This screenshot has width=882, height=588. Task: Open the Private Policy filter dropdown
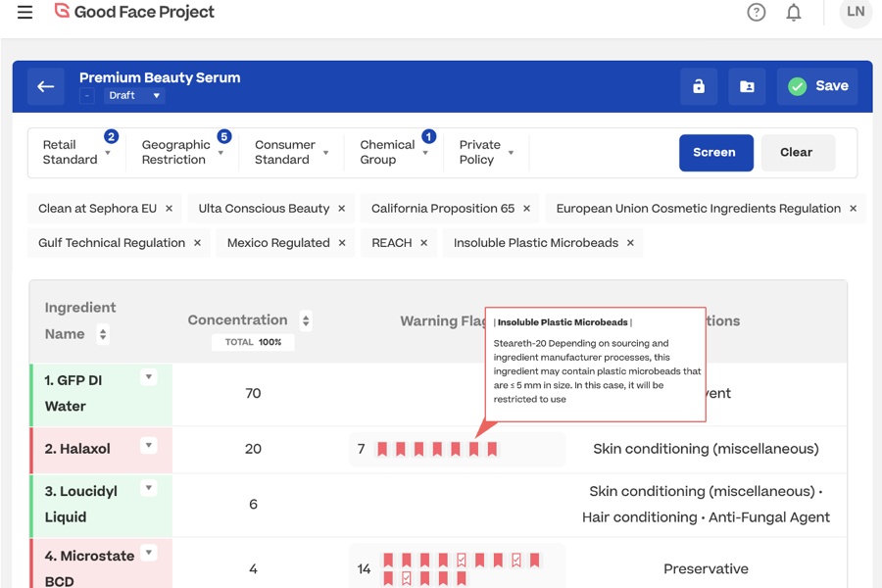(486, 152)
